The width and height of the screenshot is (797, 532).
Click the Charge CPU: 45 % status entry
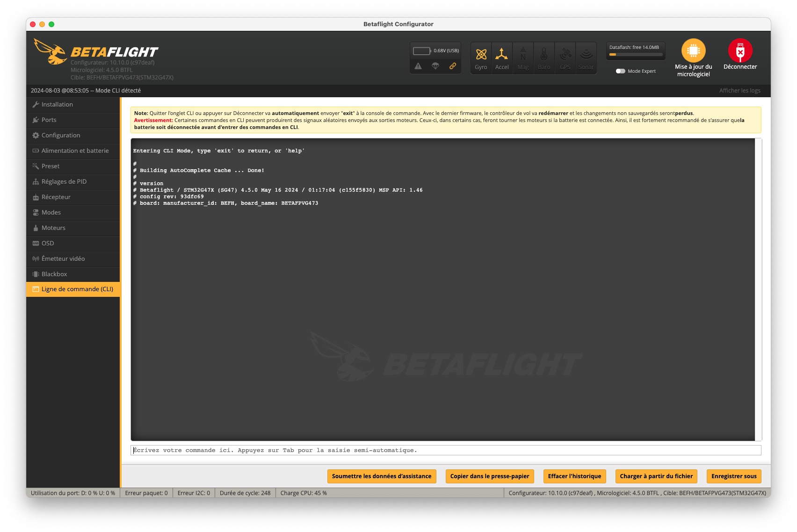point(304,493)
